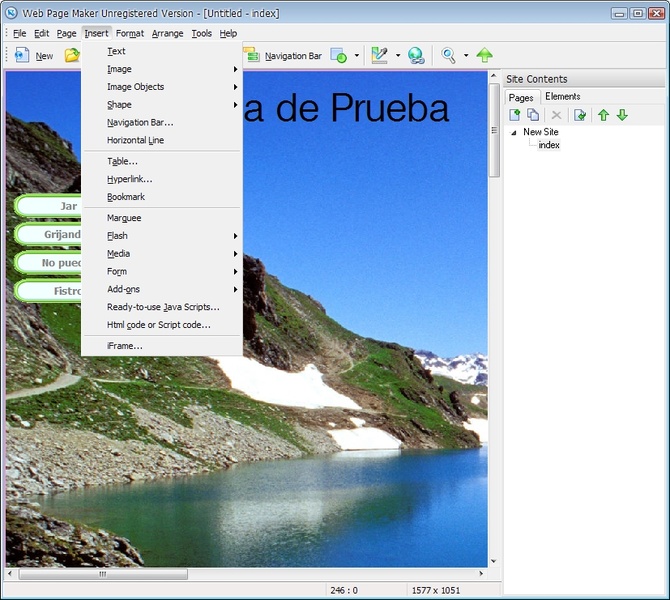Move page up with green arrow
Screen dimensions: 670x600
coord(603,115)
